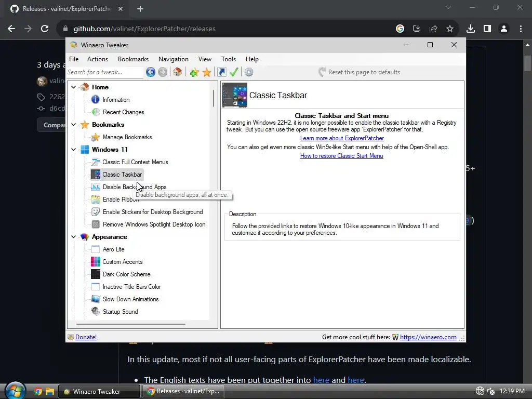532x399 pixels.
Task: Click Chrome icon pinned on taskbar
Action: [x=38, y=392]
